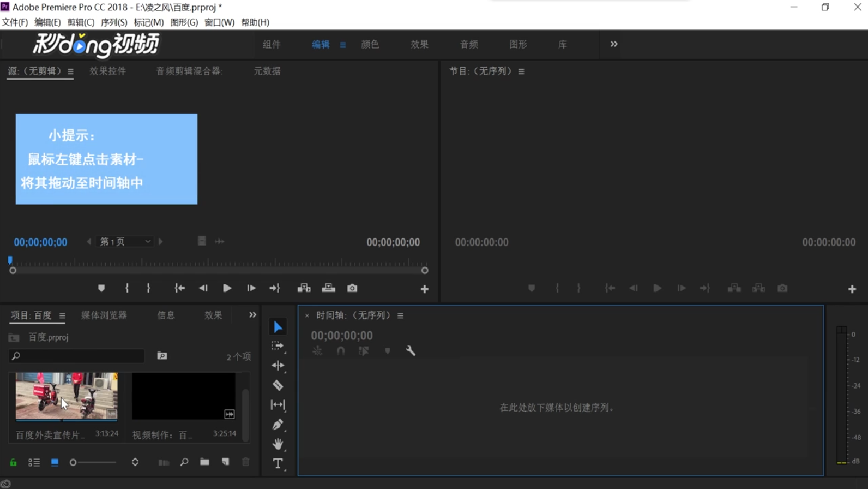Toggle project writable lock icon
Viewport: 868px width, 489px height.
13,462
